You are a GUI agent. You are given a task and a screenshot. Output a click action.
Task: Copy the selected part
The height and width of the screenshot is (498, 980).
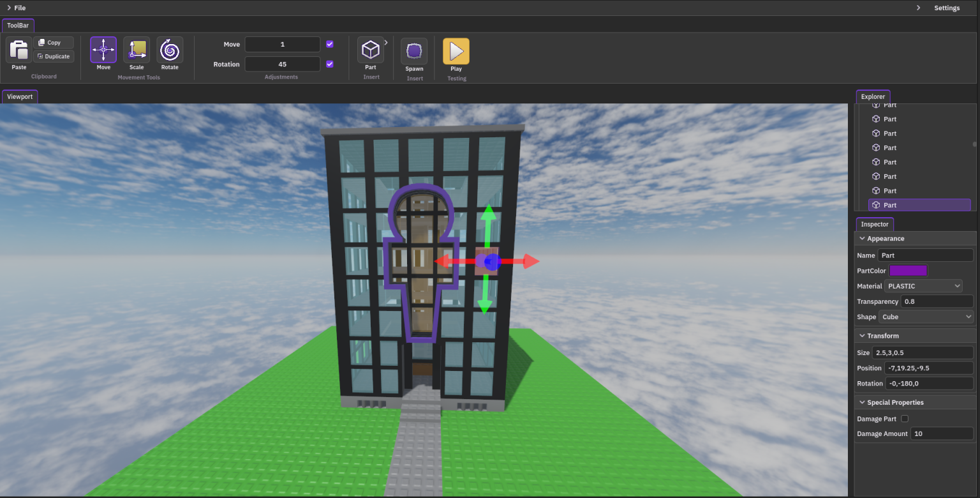(54, 43)
